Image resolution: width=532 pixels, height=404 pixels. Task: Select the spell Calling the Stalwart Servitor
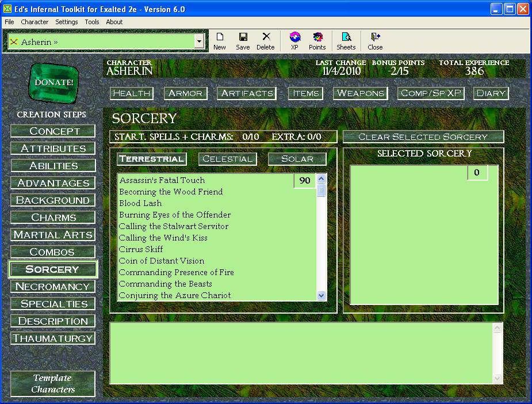click(174, 226)
